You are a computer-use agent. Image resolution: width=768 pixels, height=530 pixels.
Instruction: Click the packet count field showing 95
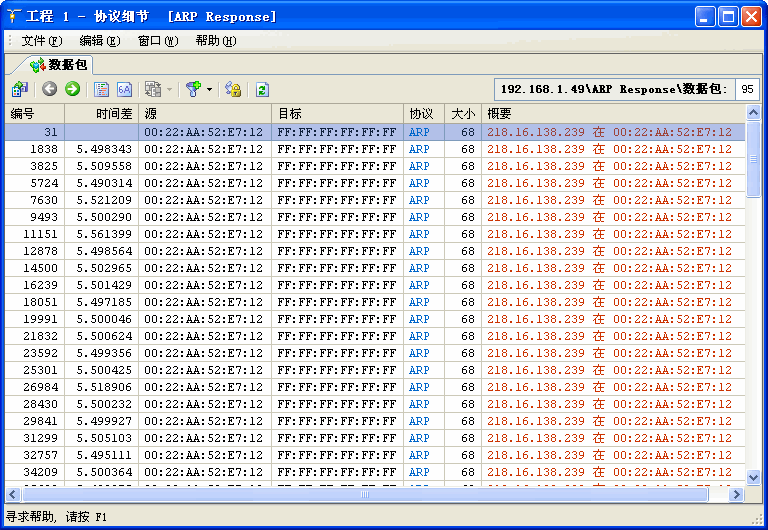pos(747,89)
